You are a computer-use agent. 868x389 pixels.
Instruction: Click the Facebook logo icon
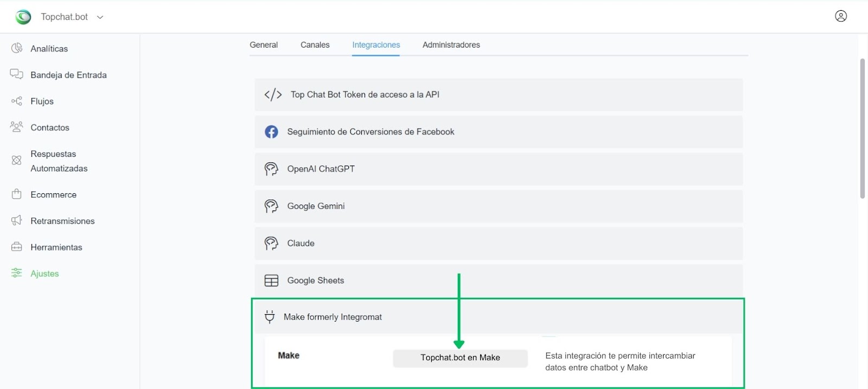[x=271, y=132]
